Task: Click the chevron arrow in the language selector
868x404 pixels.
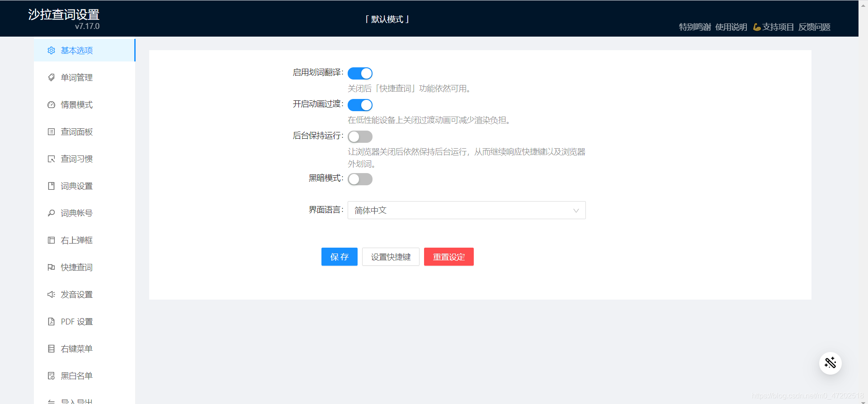Action: tap(576, 211)
